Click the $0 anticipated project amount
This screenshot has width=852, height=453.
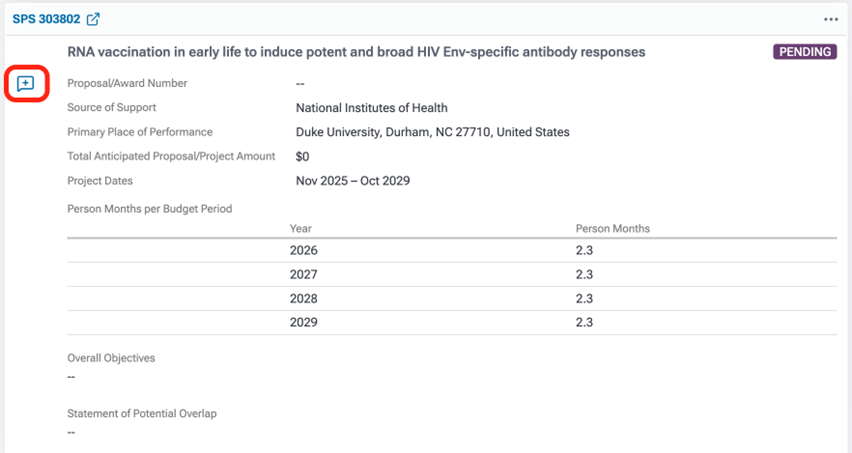(303, 157)
